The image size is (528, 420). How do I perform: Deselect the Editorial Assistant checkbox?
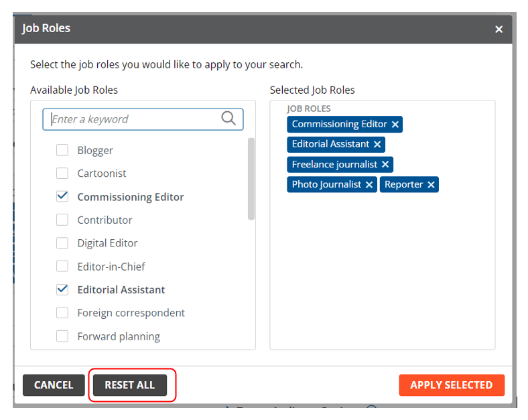pyautogui.click(x=62, y=289)
